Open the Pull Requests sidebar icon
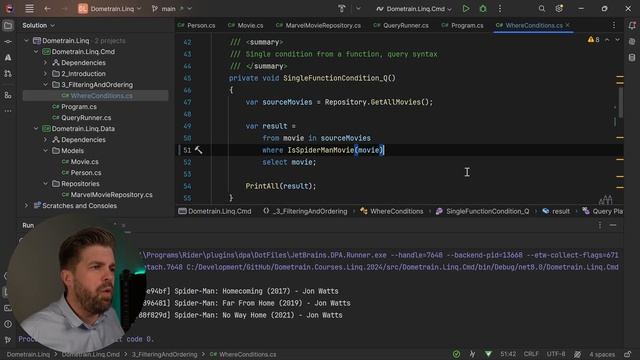The height and width of the screenshot is (360, 640). (8, 73)
